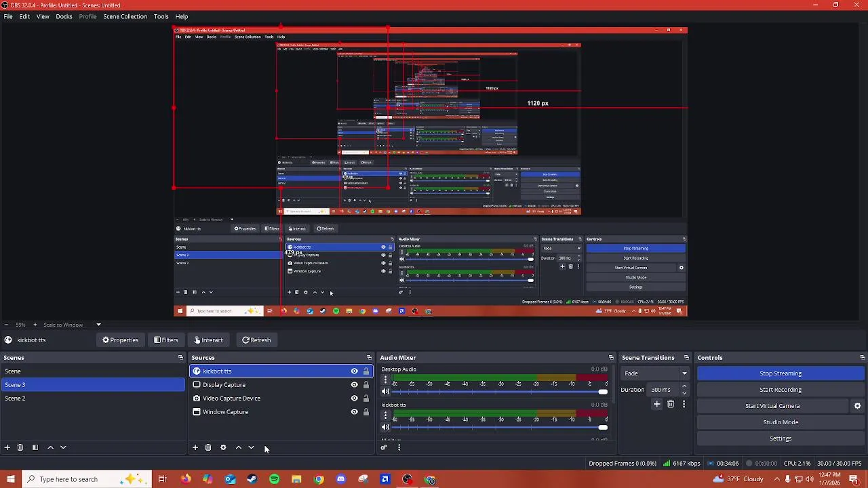The width and height of the screenshot is (868, 488).
Task: Open the Edit menu
Action: [24, 16]
